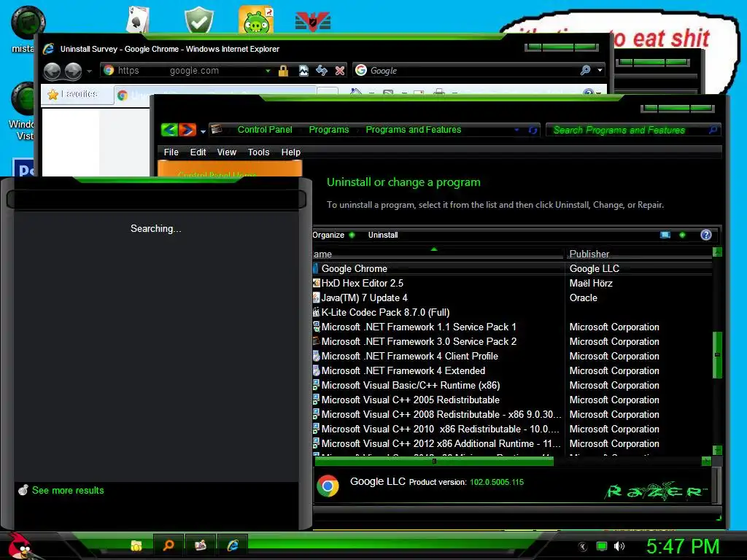
Task: Open the Help menu
Action: coord(290,152)
